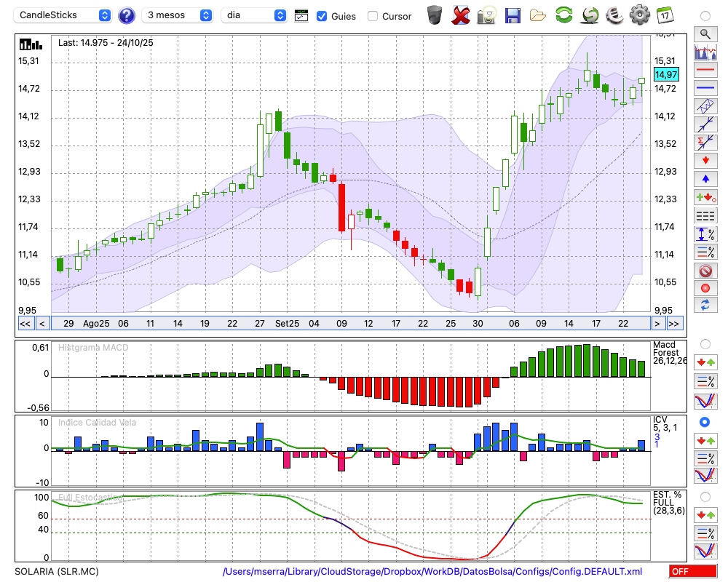728x582 pixels.
Task: Click the blue help question mark button
Action: pos(127,15)
